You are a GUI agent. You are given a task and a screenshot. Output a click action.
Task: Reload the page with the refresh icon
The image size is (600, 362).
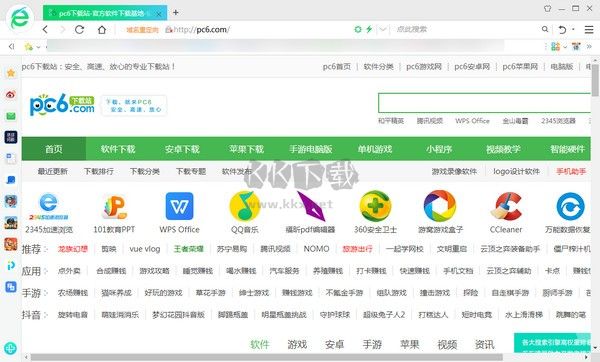79,29
